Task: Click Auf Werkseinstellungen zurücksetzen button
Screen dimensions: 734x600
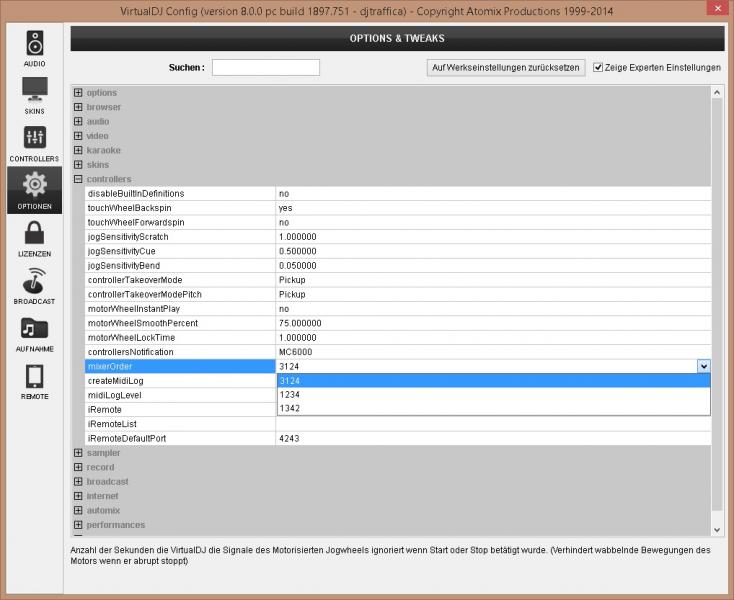Action: [506, 67]
